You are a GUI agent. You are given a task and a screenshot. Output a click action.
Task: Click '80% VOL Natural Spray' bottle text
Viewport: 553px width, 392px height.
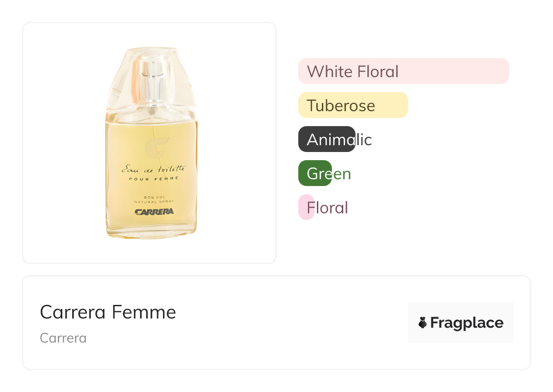pyautogui.click(x=153, y=199)
